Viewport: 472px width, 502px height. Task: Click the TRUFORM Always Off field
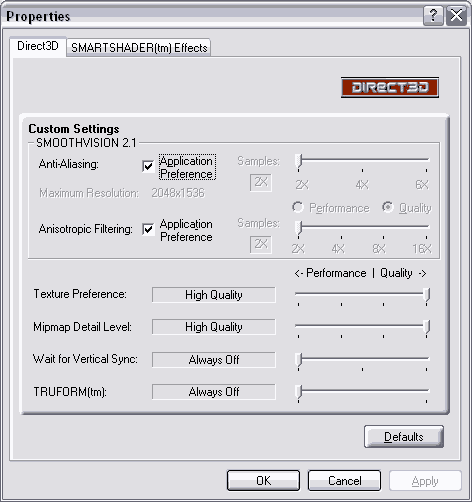tap(214, 392)
